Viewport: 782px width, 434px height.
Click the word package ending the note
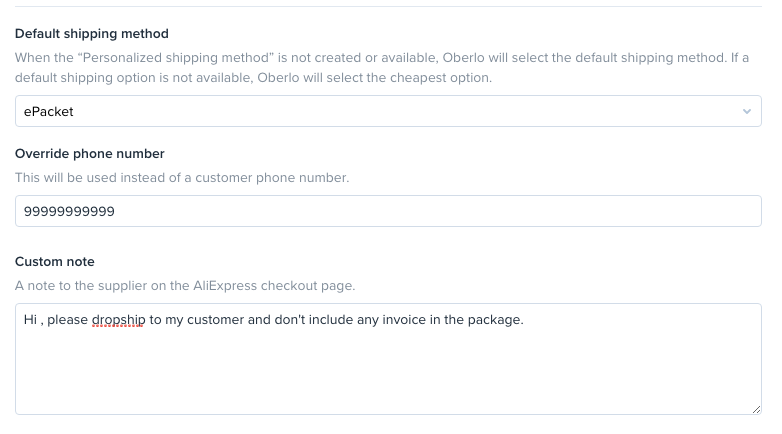[x=496, y=320]
